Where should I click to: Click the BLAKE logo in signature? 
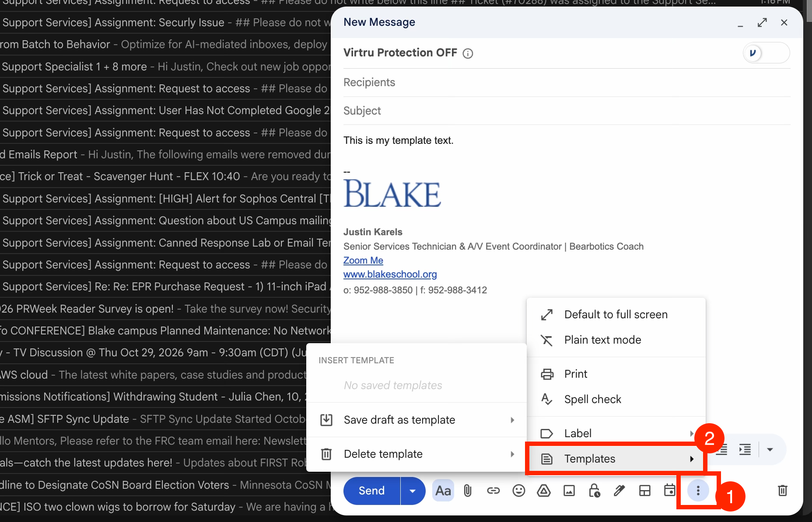pos(392,193)
